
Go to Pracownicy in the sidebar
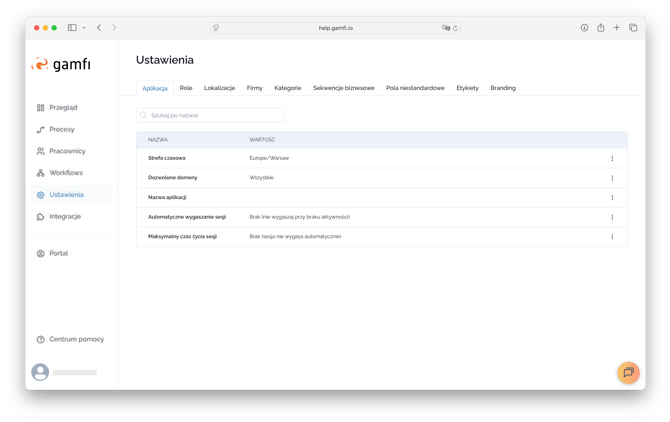point(67,151)
